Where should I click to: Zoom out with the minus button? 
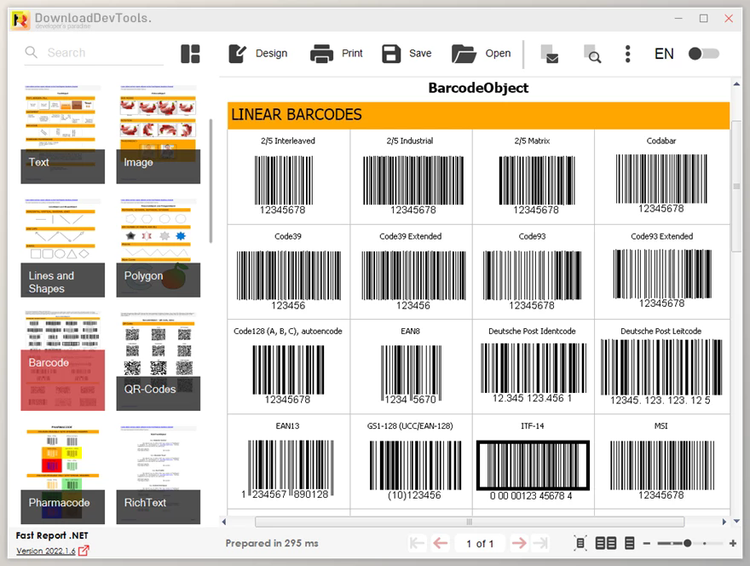(x=647, y=544)
